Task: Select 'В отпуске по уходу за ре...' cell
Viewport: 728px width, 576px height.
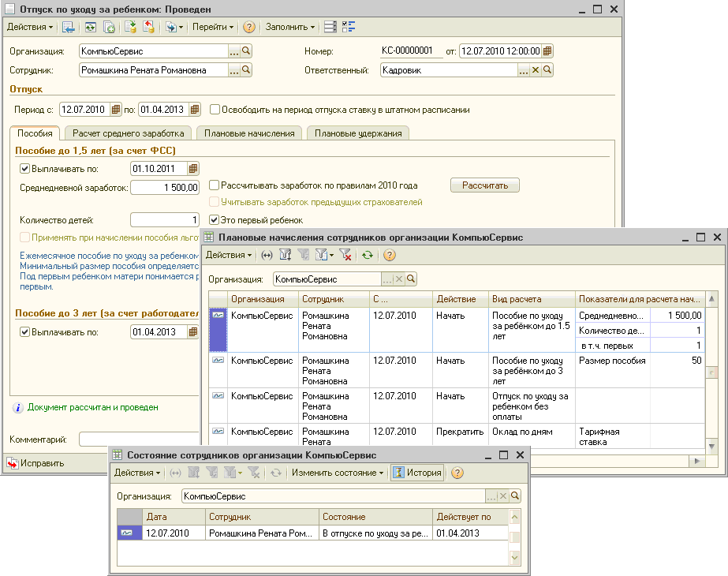Action: (x=375, y=533)
